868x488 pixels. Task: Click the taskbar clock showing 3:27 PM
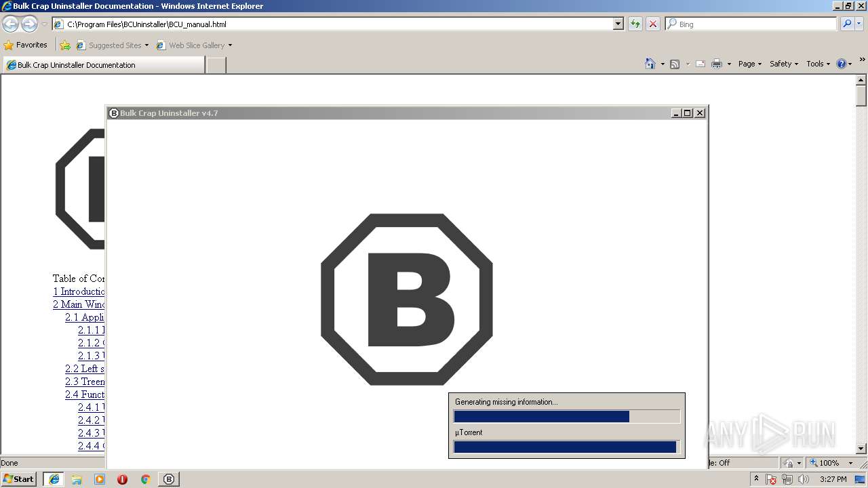point(833,479)
